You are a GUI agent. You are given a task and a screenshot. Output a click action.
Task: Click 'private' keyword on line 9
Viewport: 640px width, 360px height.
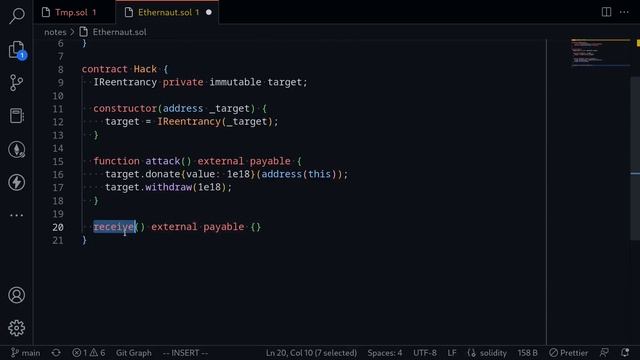click(183, 82)
